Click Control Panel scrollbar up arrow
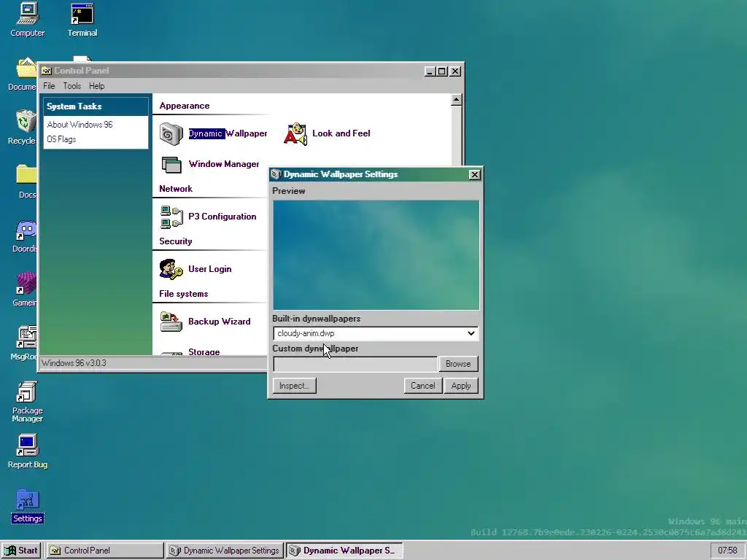This screenshot has width=747, height=560. tap(457, 99)
